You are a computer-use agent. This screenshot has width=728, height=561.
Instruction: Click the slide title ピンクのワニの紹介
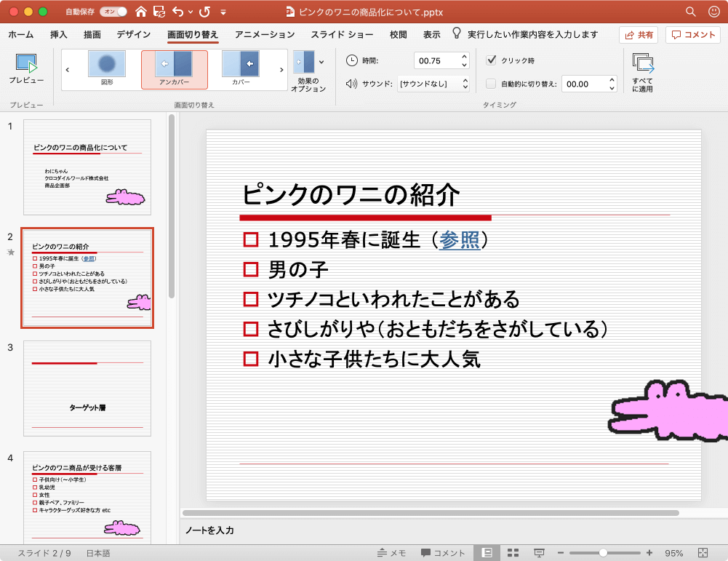click(351, 194)
